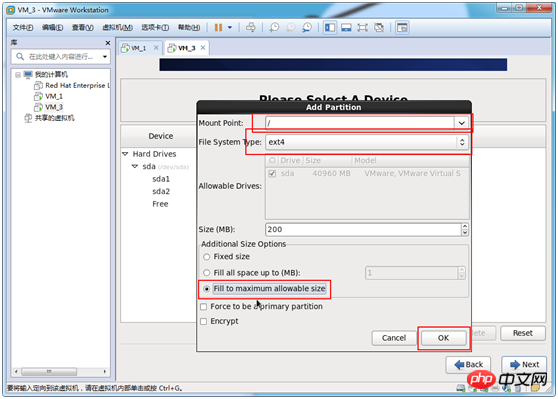Switch to Unity mode icon

click(x=379, y=27)
